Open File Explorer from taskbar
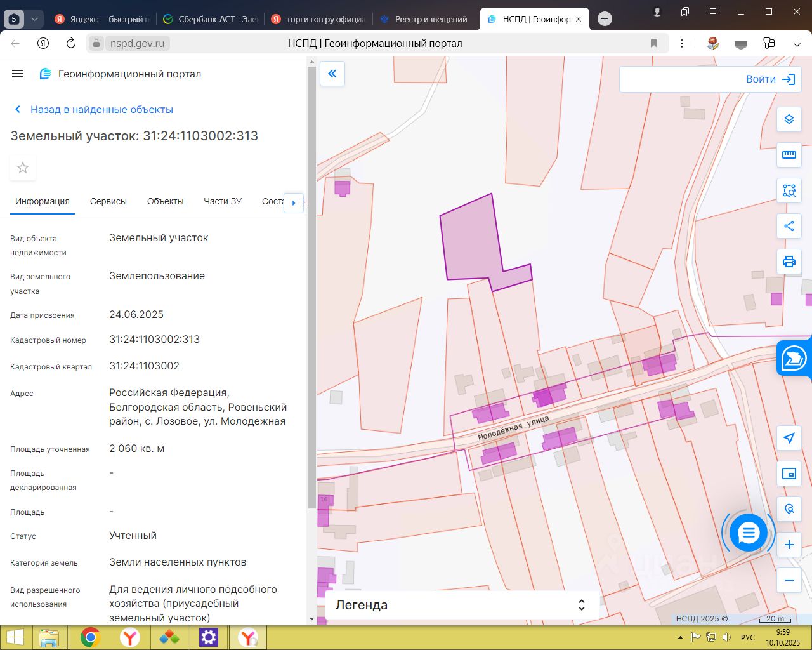Image resolution: width=812 pixels, height=650 pixels. pyautogui.click(x=49, y=637)
